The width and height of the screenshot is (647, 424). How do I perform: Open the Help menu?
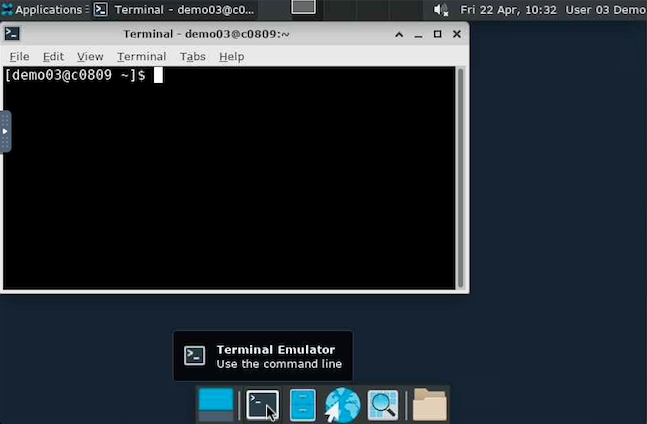click(231, 57)
